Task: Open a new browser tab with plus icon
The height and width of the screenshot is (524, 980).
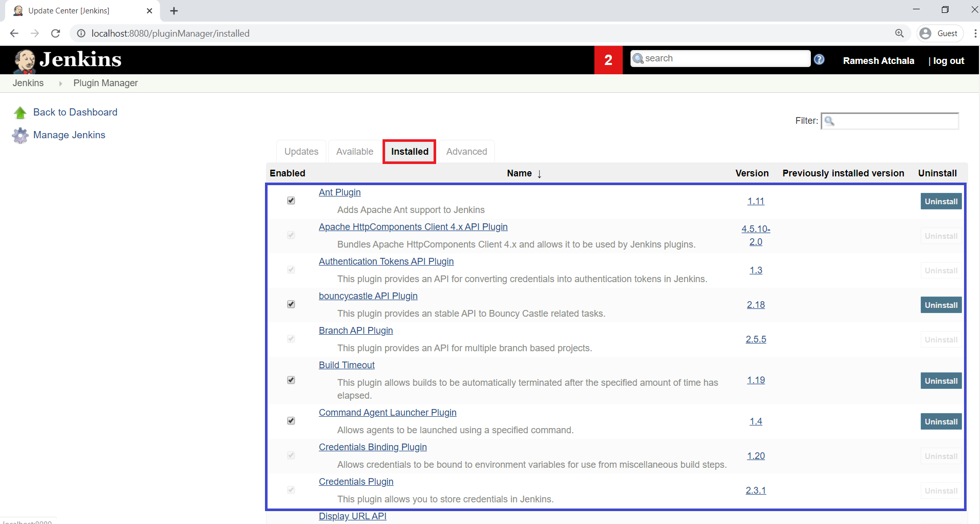Action: [x=174, y=11]
